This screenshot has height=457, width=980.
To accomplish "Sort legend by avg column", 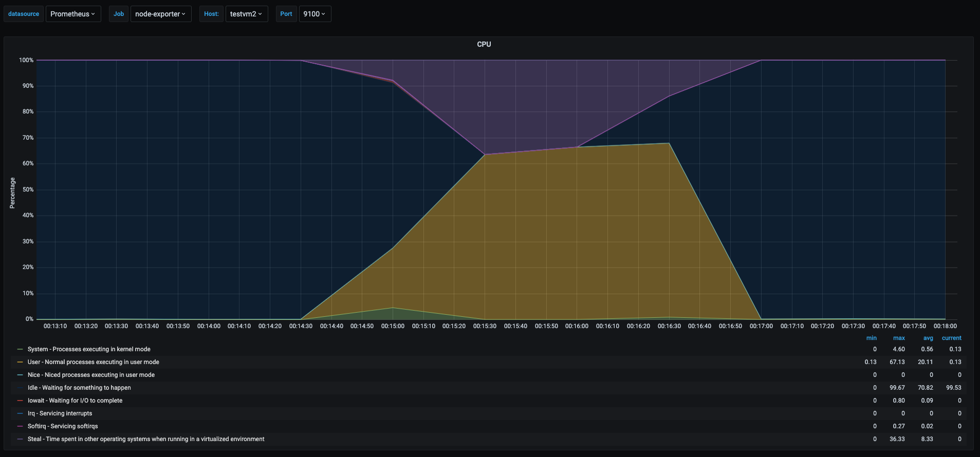I will click(928, 338).
